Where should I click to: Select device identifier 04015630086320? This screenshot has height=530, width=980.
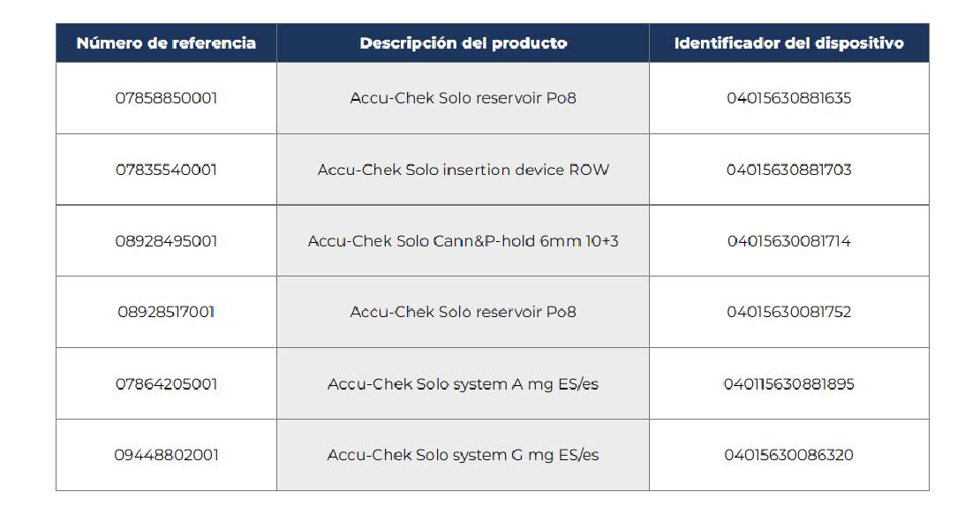point(788,455)
